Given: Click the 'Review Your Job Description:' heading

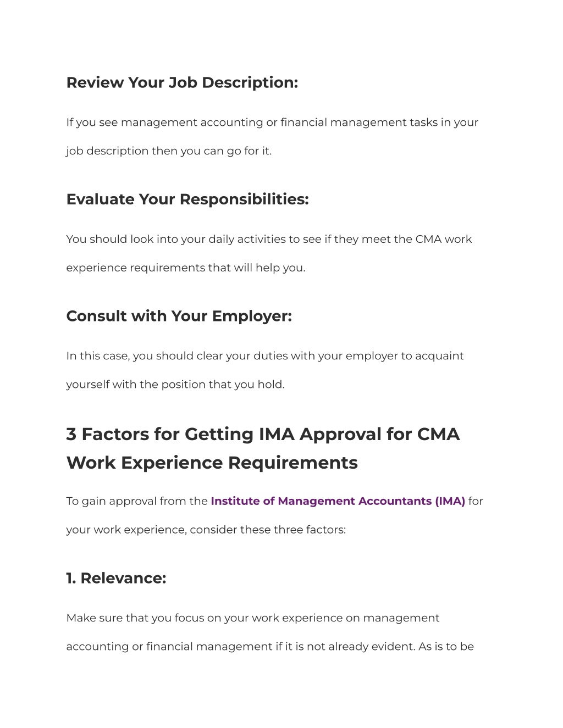Looking at the screenshot, I should pyautogui.click(x=182, y=82).
